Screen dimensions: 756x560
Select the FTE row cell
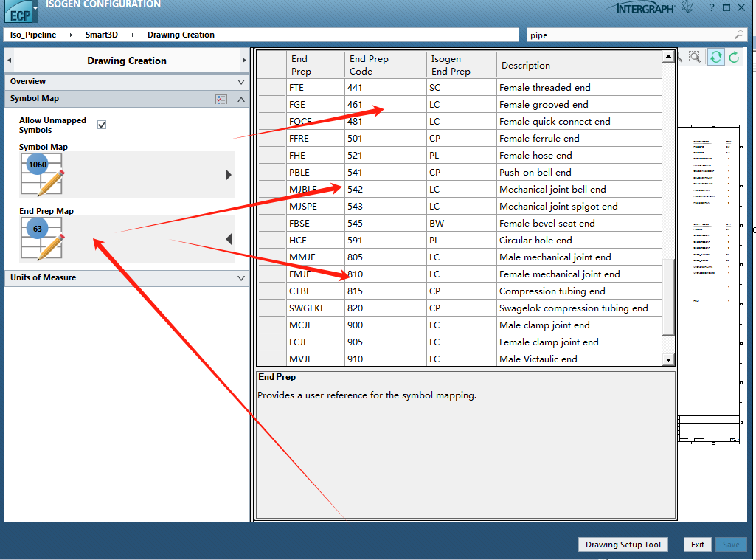point(316,87)
